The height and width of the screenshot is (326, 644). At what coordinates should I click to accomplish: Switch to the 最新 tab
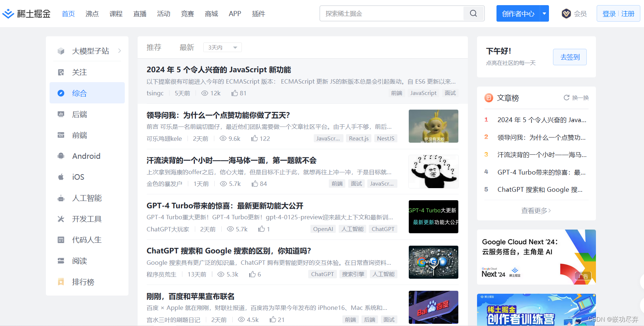coord(187,47)
